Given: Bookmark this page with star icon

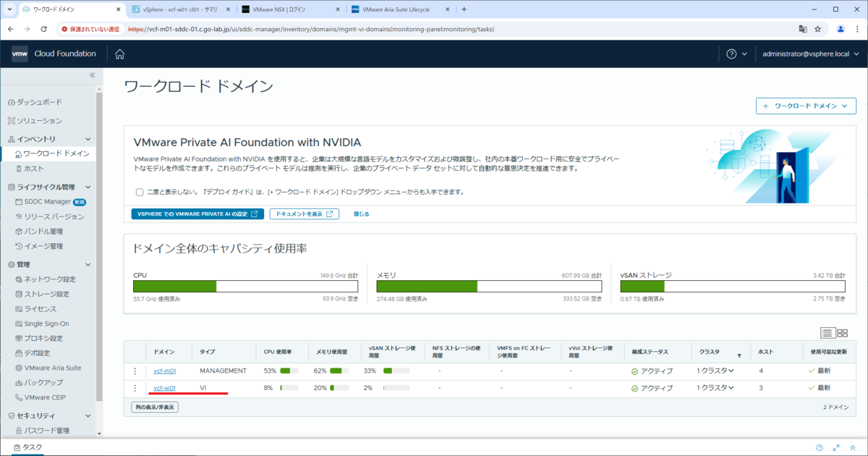Looking at the screenshot, I should tap(818, 29).
